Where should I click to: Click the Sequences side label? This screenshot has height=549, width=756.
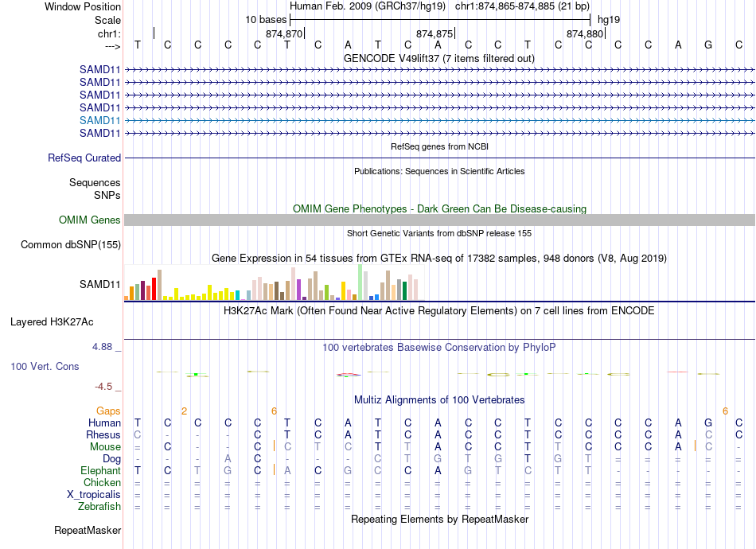[x=95, y=183]
